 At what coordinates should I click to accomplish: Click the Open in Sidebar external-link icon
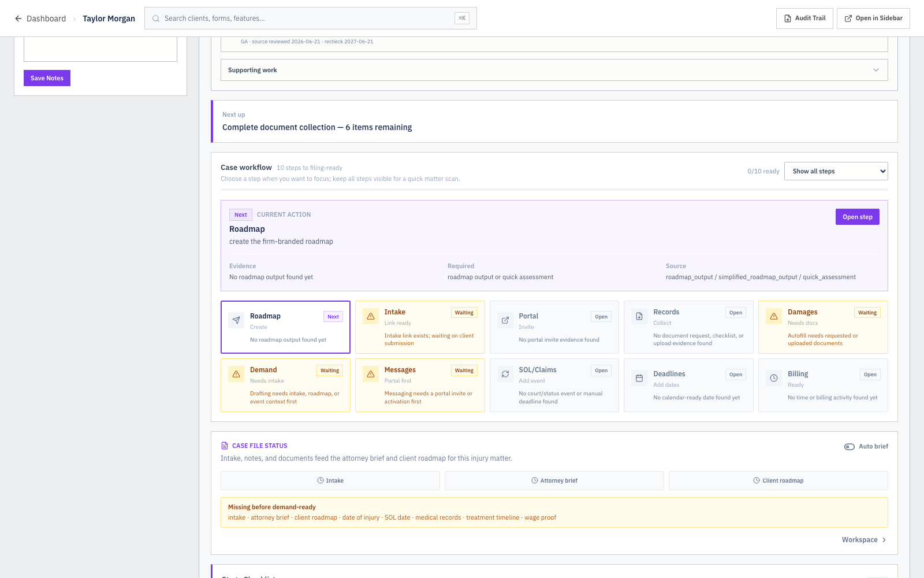[x=848, y=18]
